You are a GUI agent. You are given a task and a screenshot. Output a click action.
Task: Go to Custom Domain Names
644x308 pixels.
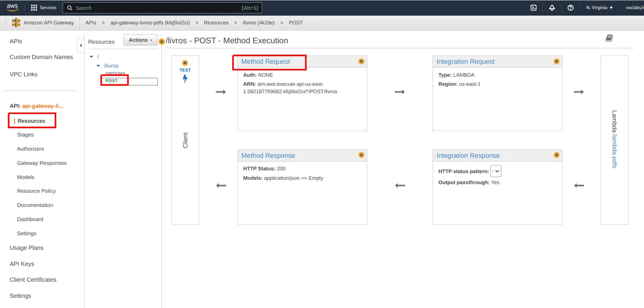[x=41, y=57]
